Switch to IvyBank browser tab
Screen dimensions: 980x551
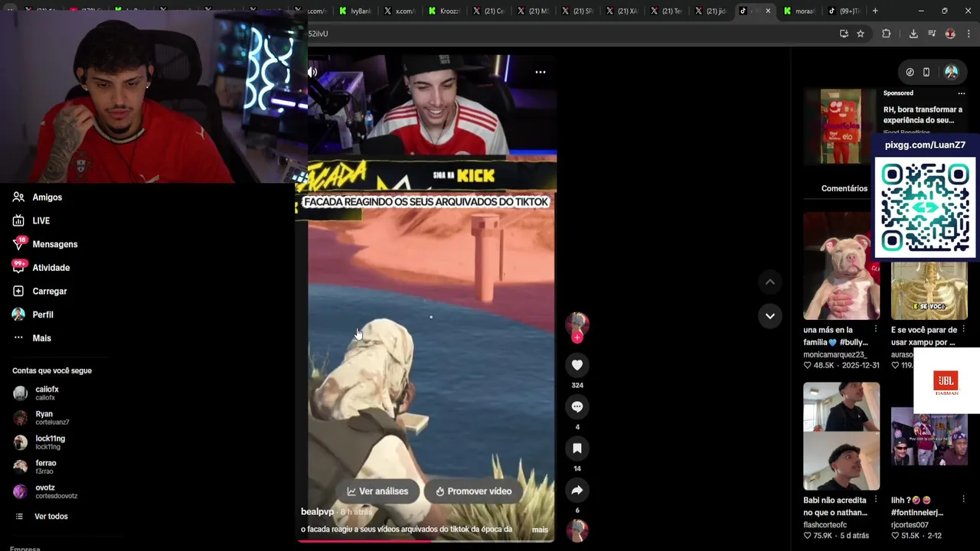(x=354, y=11)
